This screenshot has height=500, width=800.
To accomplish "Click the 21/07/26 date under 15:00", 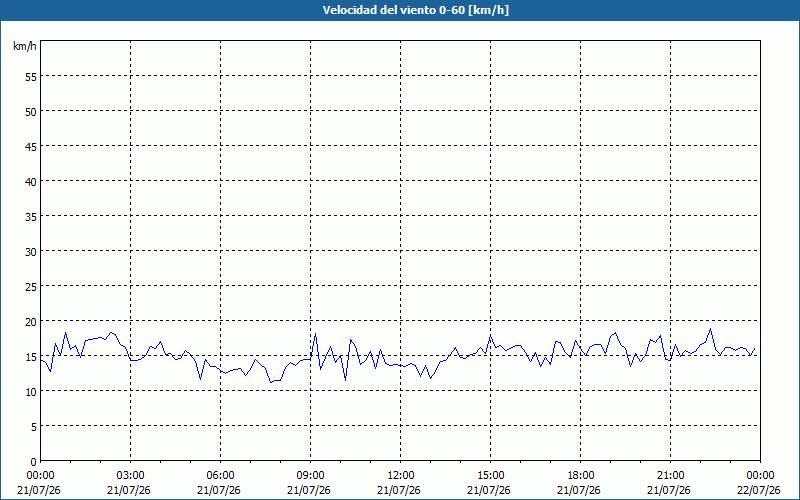I will pos(490,490).
